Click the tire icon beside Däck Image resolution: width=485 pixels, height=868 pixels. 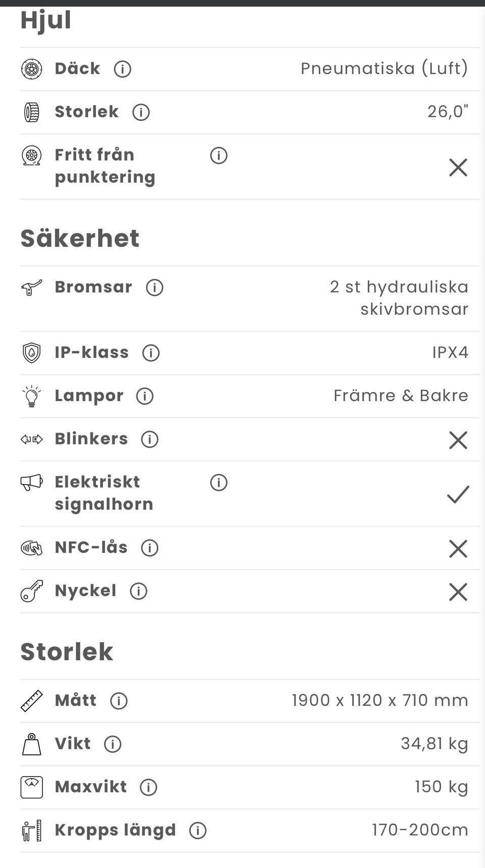click(31, 69)
